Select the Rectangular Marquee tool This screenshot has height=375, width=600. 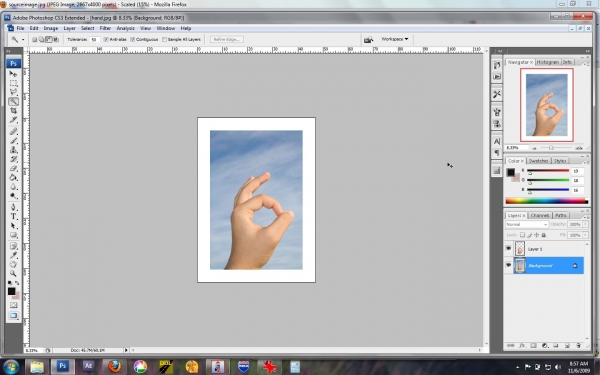13,83
